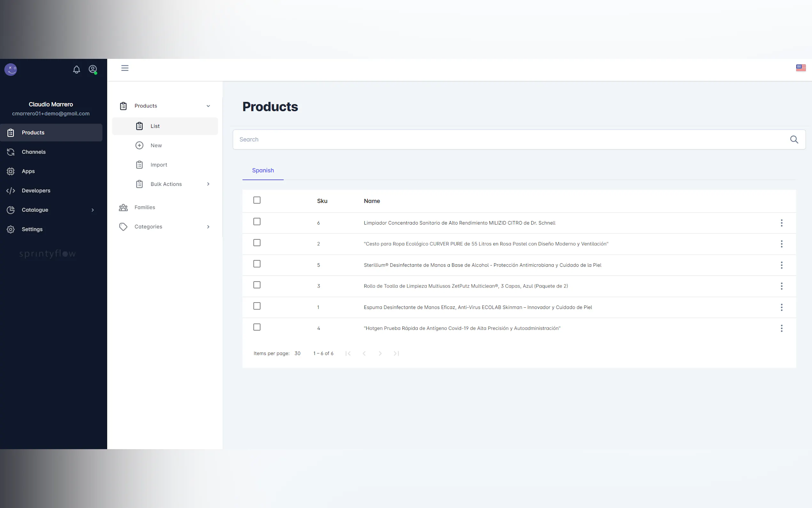The height and width of the screenshot is (508, 812).
Task: Open three-dot menu for MILIZID CITRO product
Action: click(x=781, y=223)
